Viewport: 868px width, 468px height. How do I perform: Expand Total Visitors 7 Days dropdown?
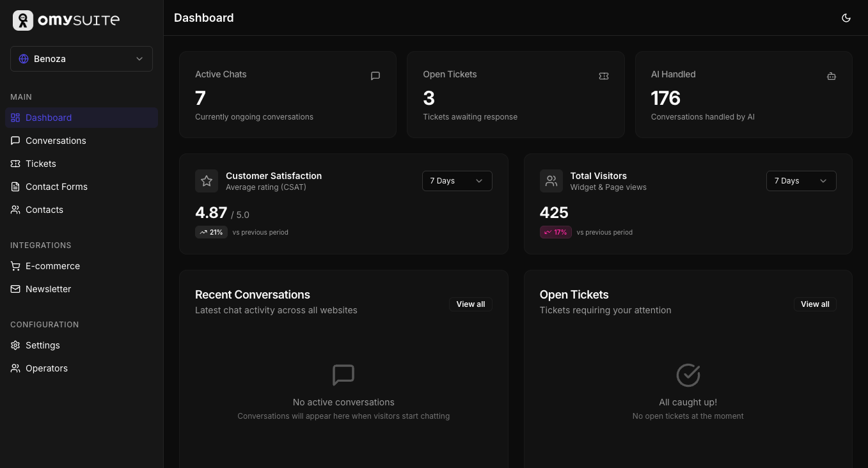tap(801, 181)
